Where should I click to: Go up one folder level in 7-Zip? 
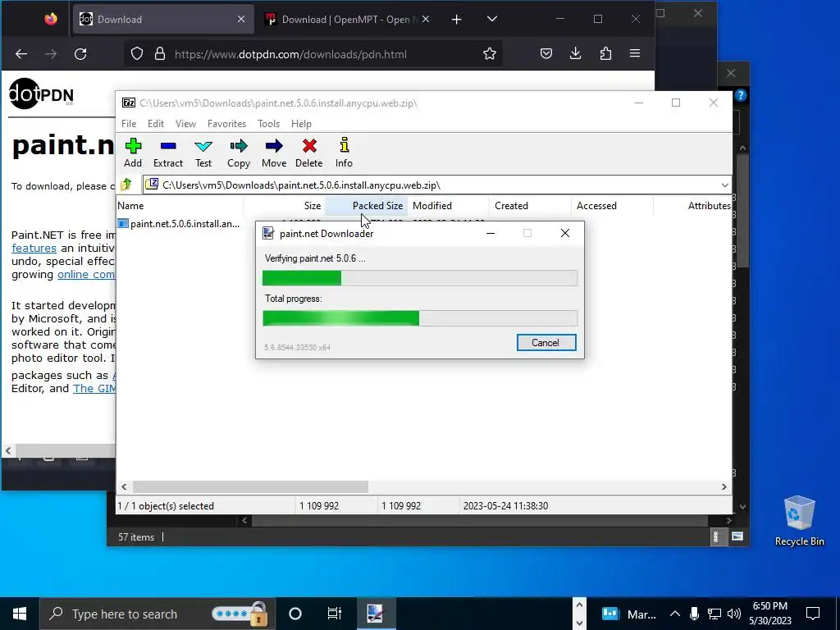[x=126, y=185]
